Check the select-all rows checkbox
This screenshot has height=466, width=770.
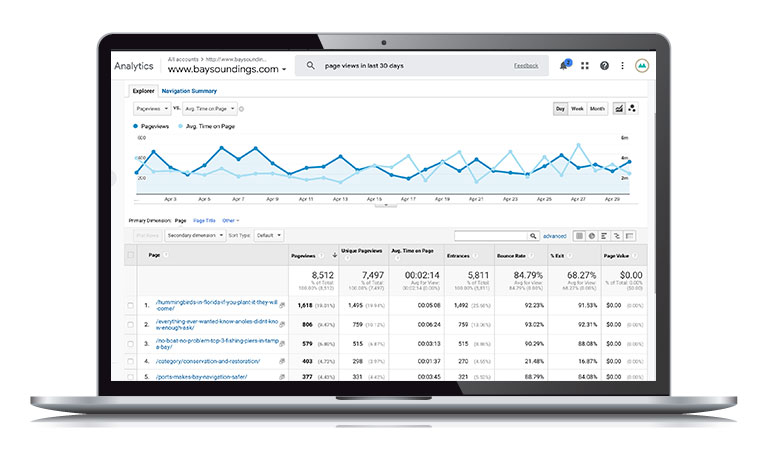click(131, 256)
